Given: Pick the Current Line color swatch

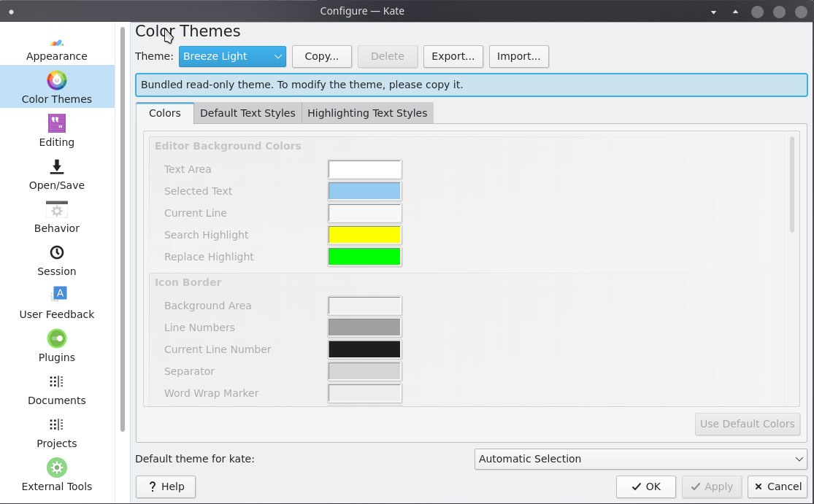Looking at the screenshot, I should click(364, 213).
